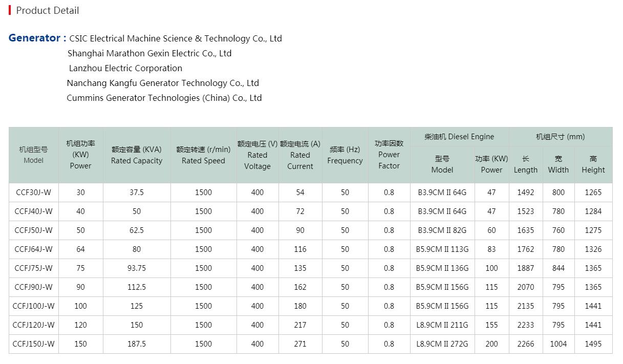This screenshot has height=364, width=623.
Task: Click engine model L8.9CM II 272G
Action: tap(442, 344)
